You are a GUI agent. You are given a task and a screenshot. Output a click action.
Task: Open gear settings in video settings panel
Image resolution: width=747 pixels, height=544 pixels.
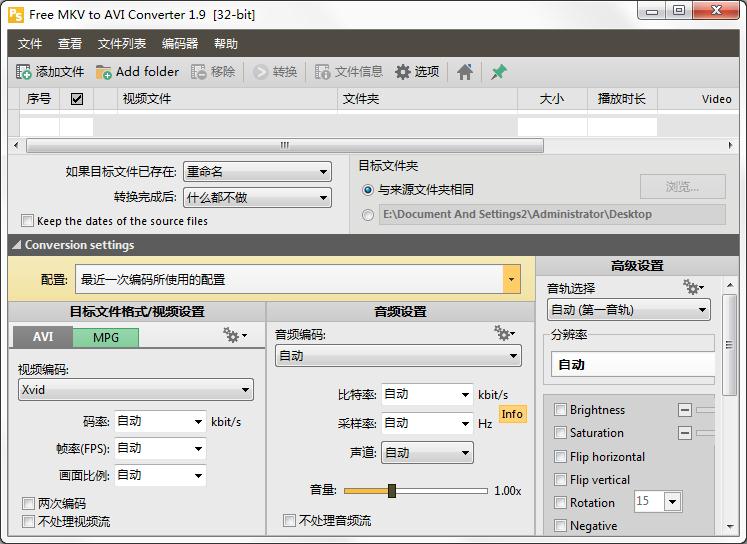(234, 337)
